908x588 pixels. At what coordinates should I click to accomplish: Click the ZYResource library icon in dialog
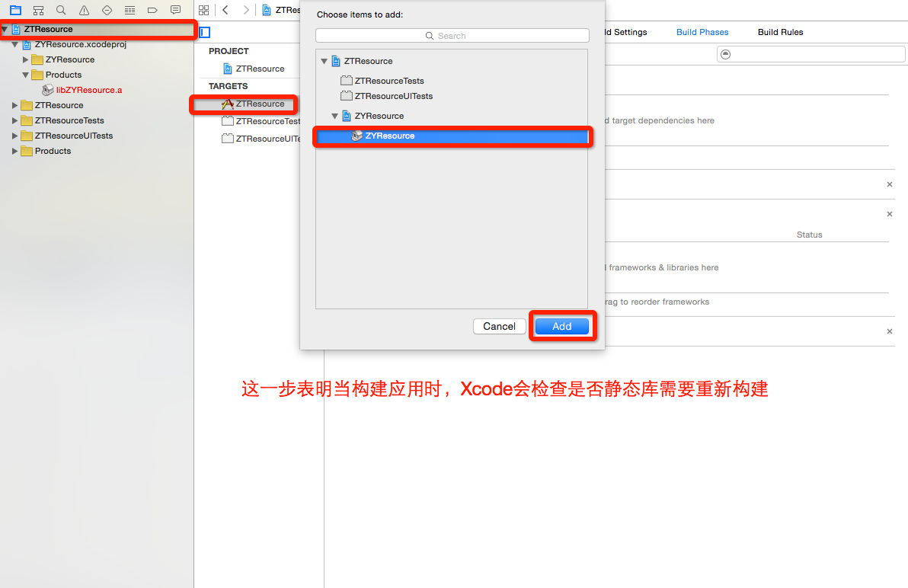[357, 136]
